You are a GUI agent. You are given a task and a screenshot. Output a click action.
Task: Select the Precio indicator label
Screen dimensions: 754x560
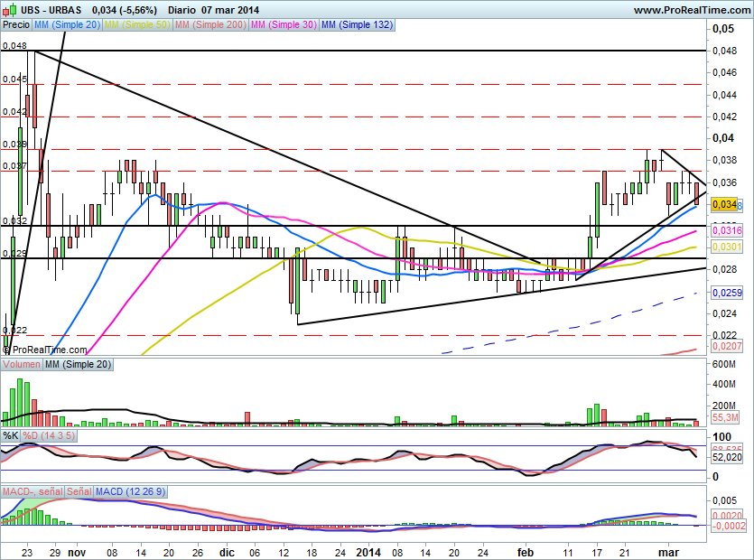16,24
